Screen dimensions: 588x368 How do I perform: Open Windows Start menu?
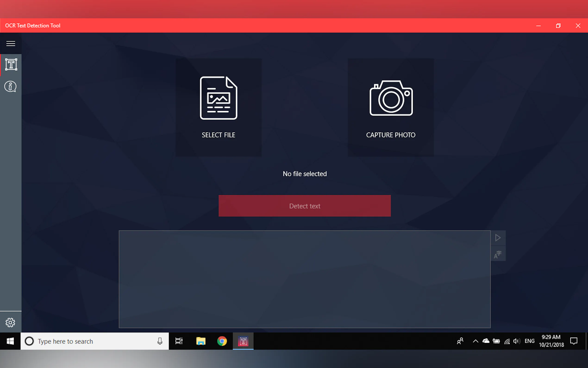click(10, 341)
